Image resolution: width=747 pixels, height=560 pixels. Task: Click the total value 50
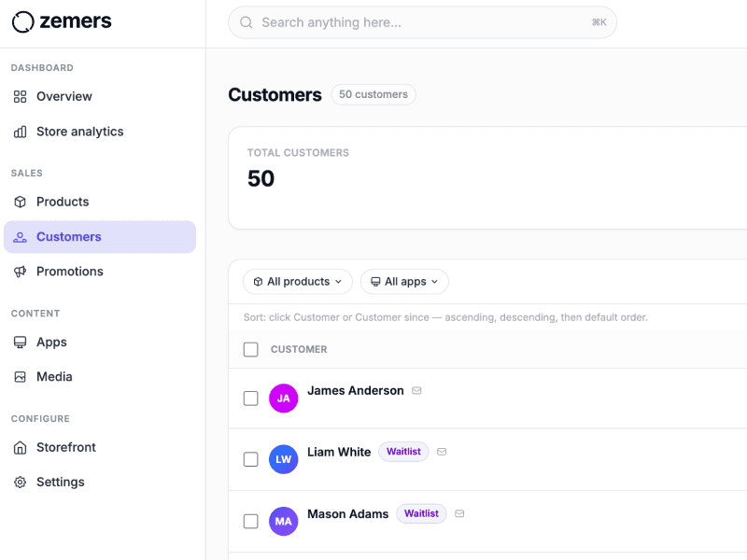[261, 179]
